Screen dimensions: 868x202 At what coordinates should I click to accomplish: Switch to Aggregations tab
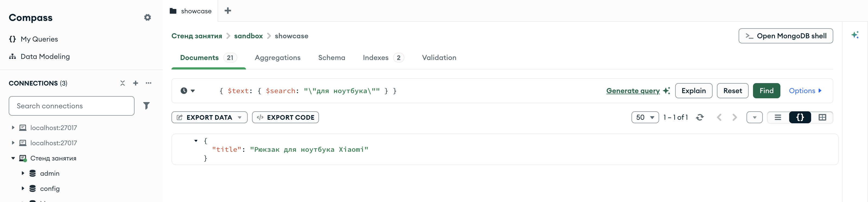tap(277, 58)
